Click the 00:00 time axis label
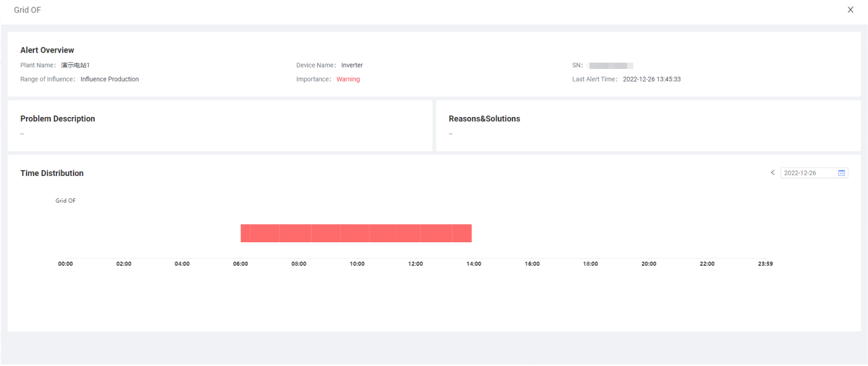Image resolution: width=868 pixels, height=366 pixels. point(65,264)
